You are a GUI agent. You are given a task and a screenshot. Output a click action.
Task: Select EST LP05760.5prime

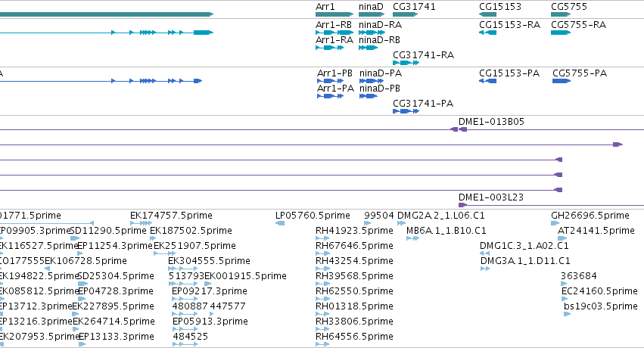(313, 216)
